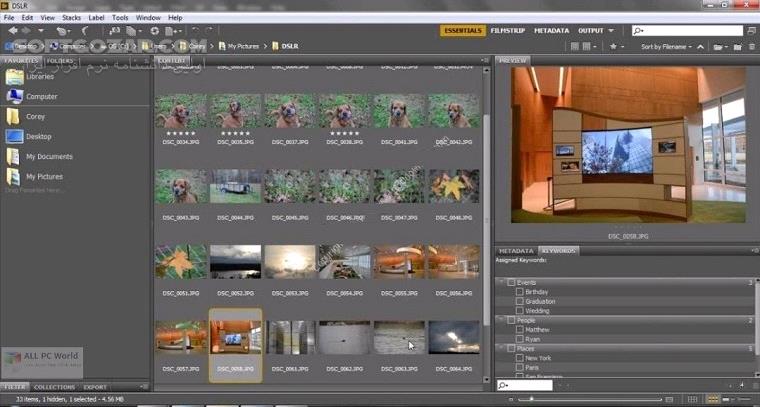Switch to the Output workspace
Image resolution: width=760 pixels, height=407 pixels.
click(x=590, y=31)
